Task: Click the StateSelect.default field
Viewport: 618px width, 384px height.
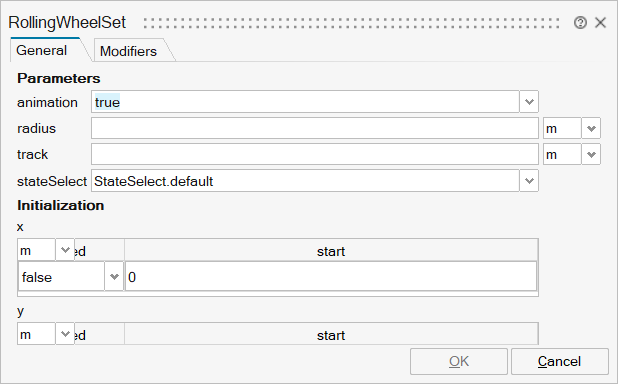Action: (x=305, y=181)
